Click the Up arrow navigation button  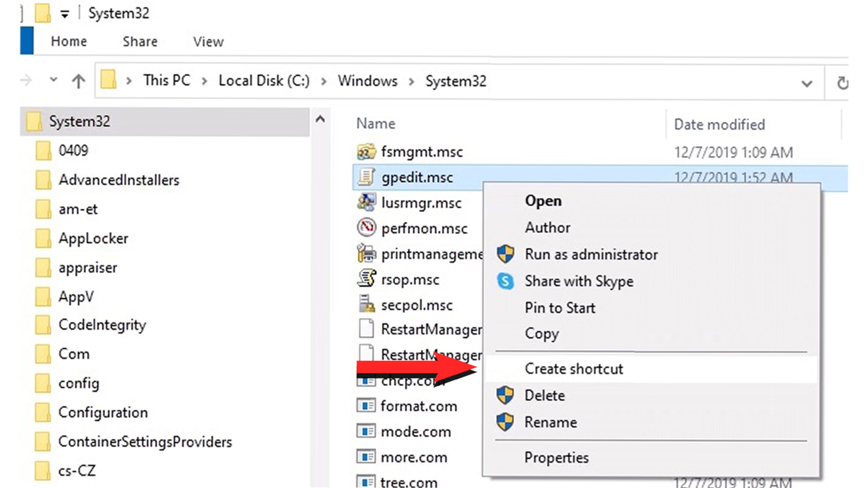[78, 81]
